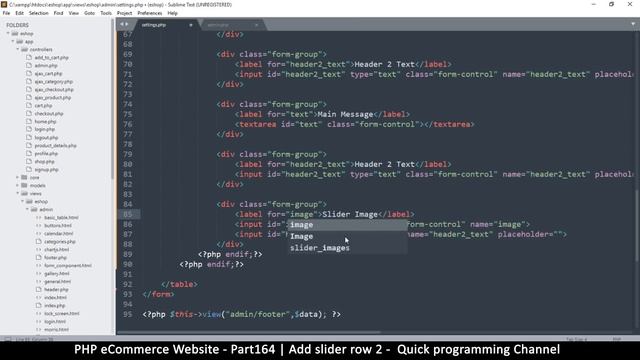Open the Project menu

[124, 13]
